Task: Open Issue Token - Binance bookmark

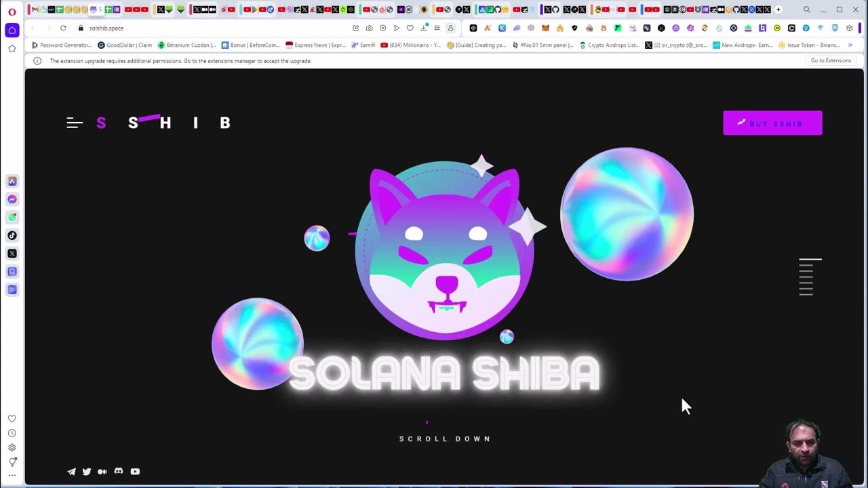Action: point(809,45)
